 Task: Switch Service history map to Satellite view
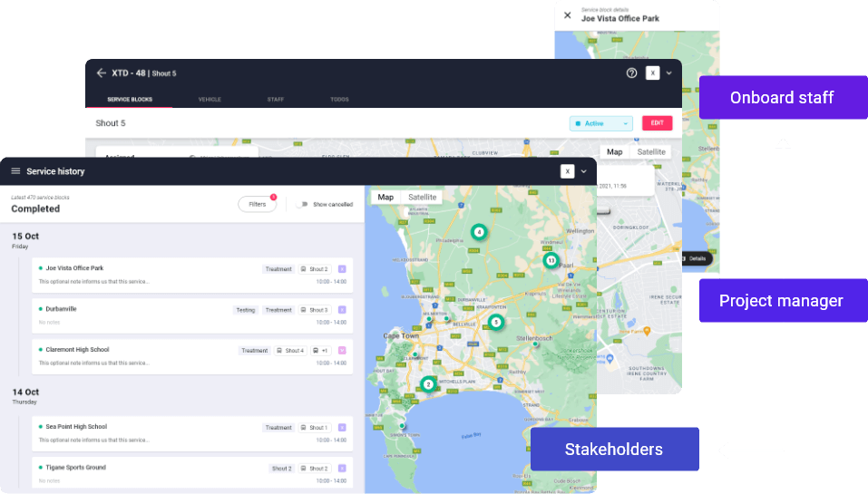pyautogui.click(x=422, y=197)
